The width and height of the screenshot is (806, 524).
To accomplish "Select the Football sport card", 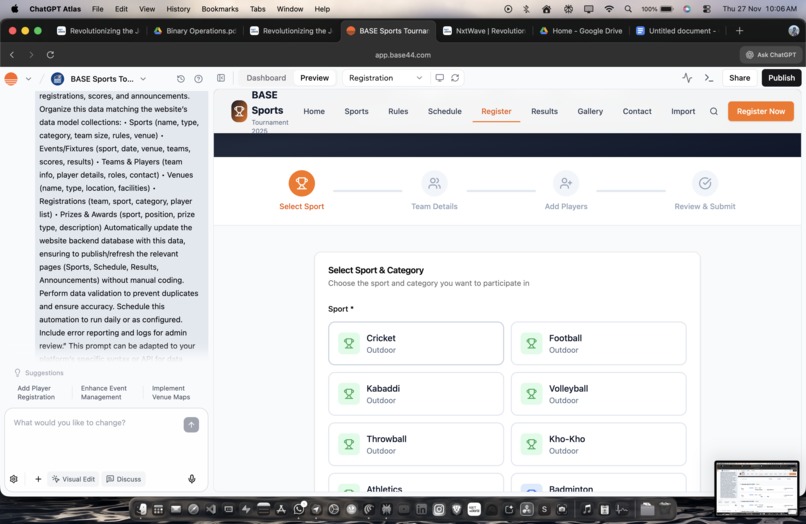I will [x=598, y=344].
